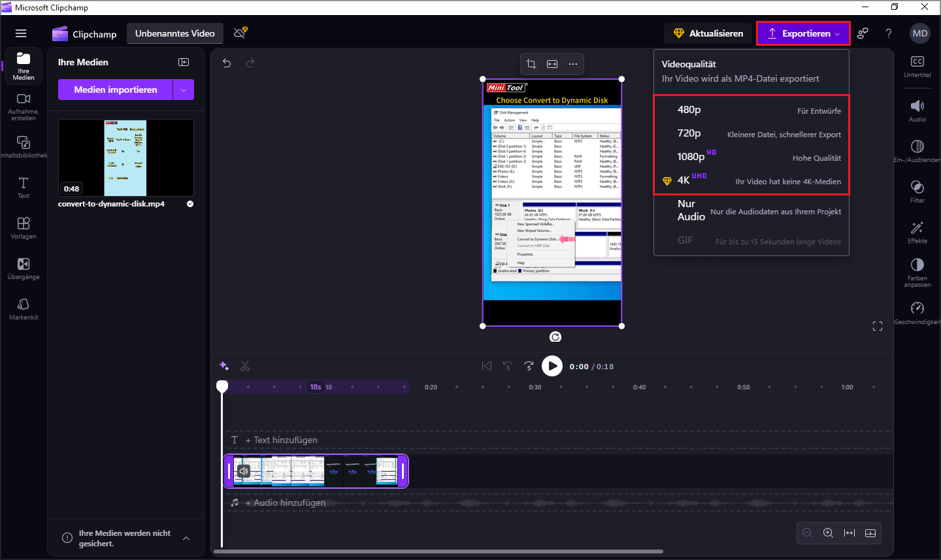Choose 480p export quality
The height and width of the screenshot is (560, 941).
pos(751,110)
